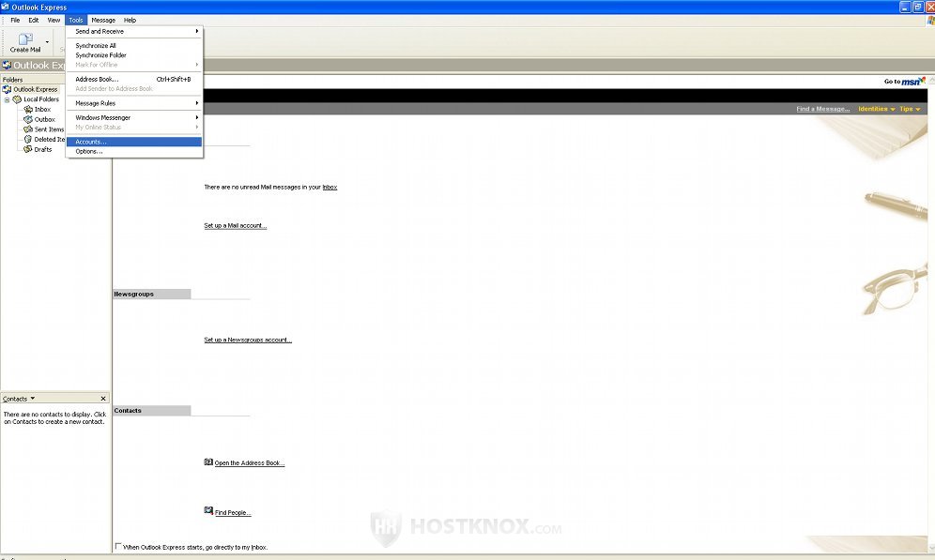Open the Message menu
The width and height of the screenshot is (935, 560).
[x=103, y=20]
